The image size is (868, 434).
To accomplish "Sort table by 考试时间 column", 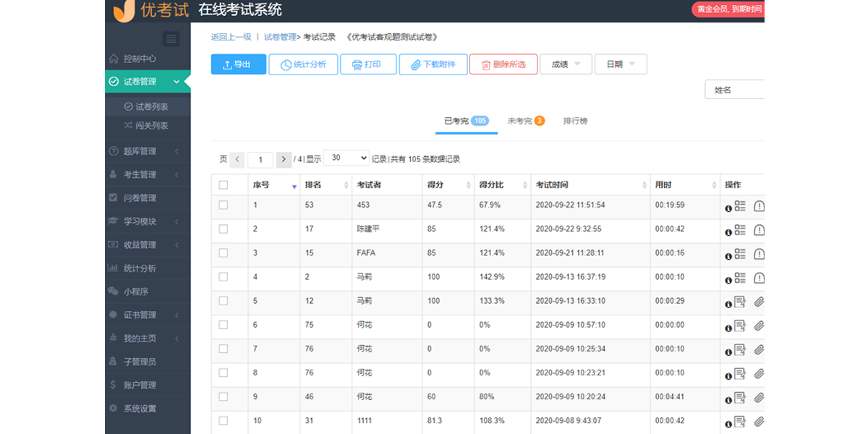I will pyautogui.click(x=644, y=185).
